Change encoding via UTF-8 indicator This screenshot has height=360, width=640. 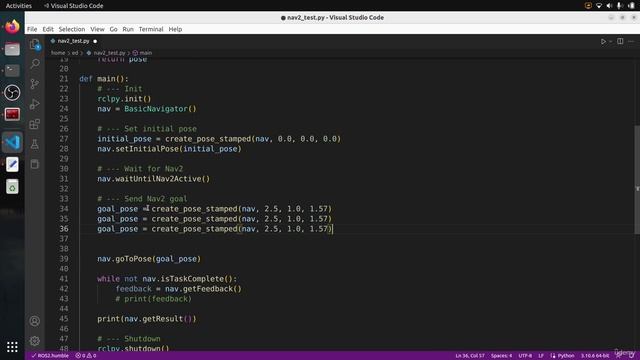[x=525, y=356]
